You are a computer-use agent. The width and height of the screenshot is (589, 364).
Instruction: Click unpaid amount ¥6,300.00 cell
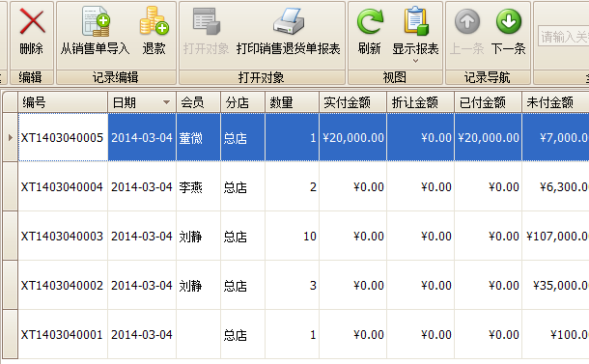(x=555, y=186)
